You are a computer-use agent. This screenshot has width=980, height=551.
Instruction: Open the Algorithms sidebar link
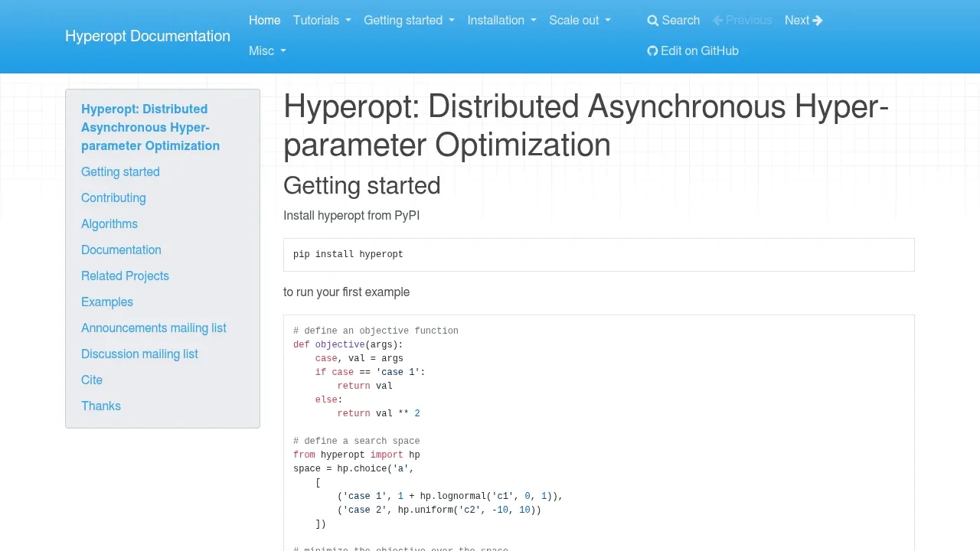(x=109, y=224)
